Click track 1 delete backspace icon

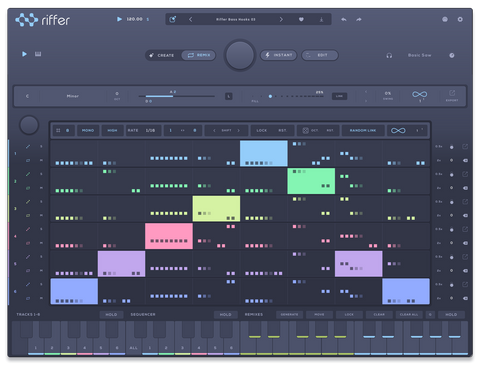465,160
